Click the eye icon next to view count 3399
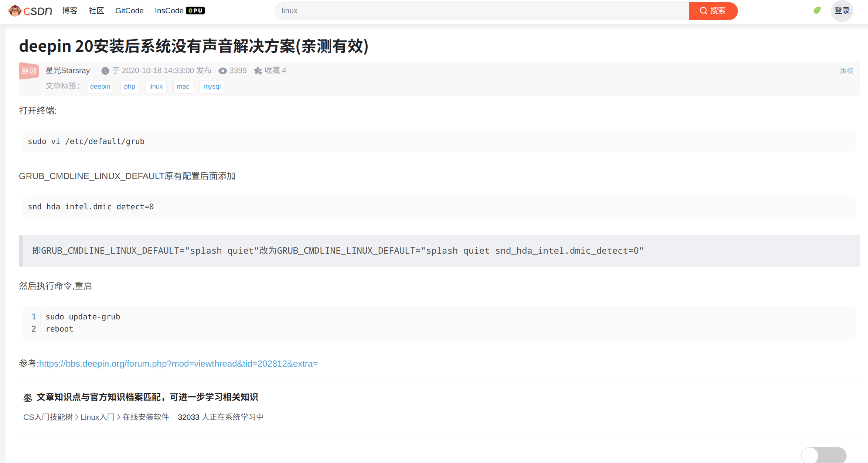Screen dimensions: 868x463 222,71
